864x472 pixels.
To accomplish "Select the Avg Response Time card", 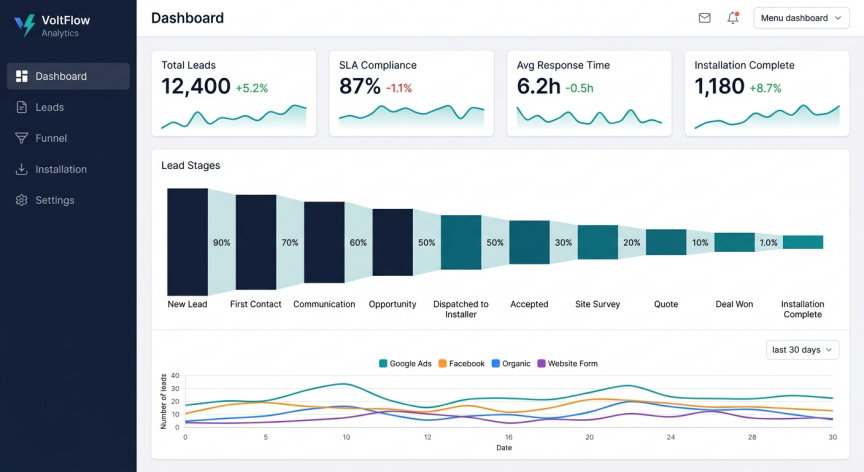I will coord(589,93).
